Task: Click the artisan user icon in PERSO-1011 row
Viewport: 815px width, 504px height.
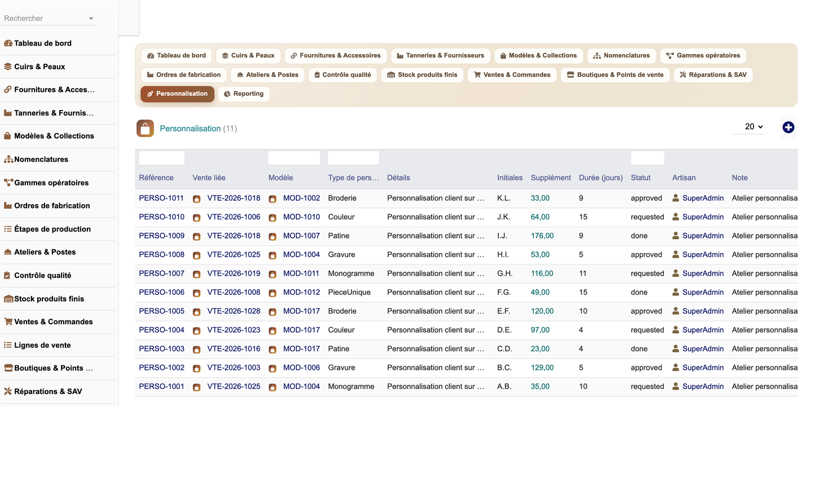Action: pyautogui.click(x=676, y=198)
